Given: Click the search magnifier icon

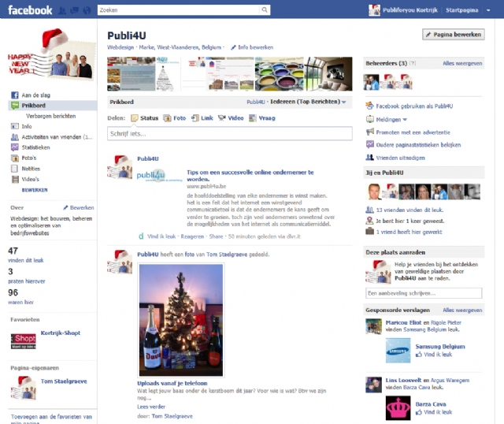Looking at the screenshot, I should pyautogui.click(x=265, y=10).
